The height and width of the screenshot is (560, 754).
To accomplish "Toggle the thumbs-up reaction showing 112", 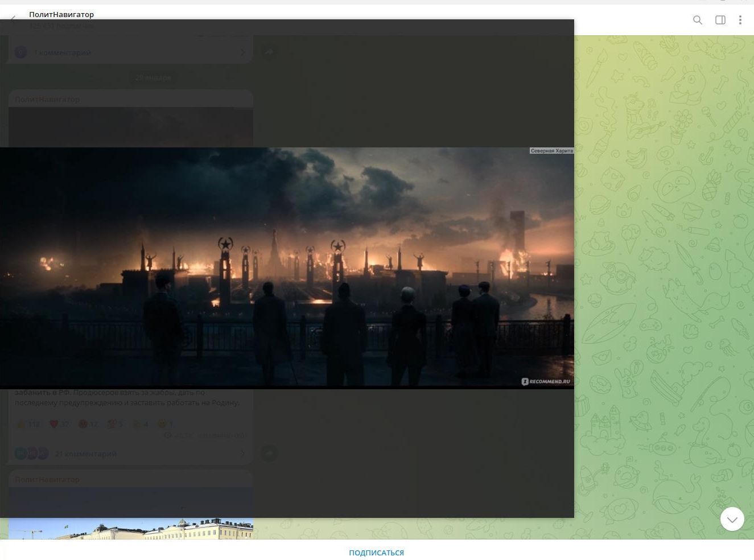I will pyautogui.click(x=28, y=424).
